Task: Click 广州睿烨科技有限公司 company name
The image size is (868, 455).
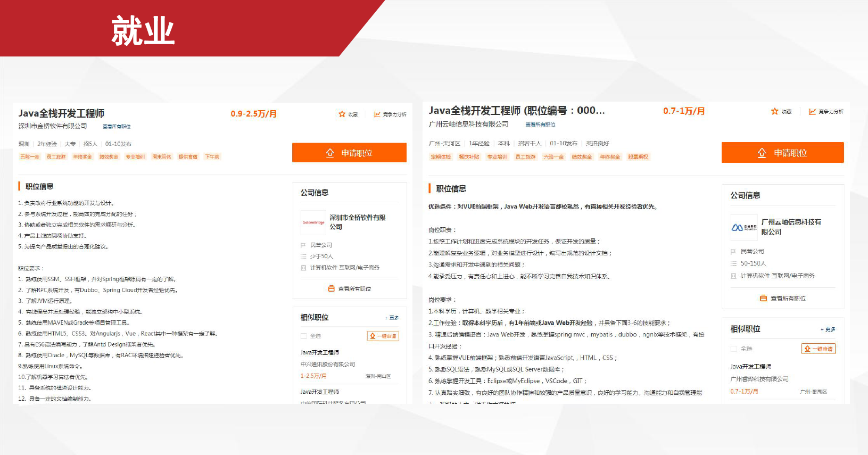Action: click(759, 379)
